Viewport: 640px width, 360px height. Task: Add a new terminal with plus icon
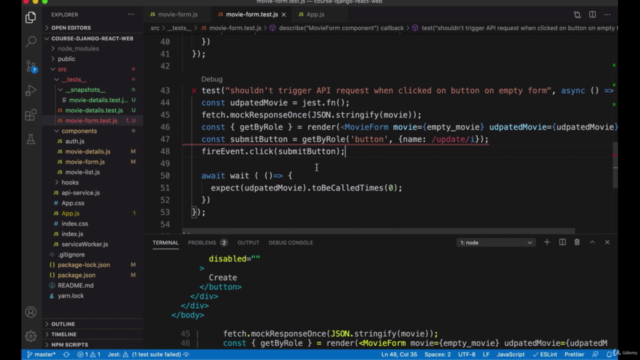[547, 242]
